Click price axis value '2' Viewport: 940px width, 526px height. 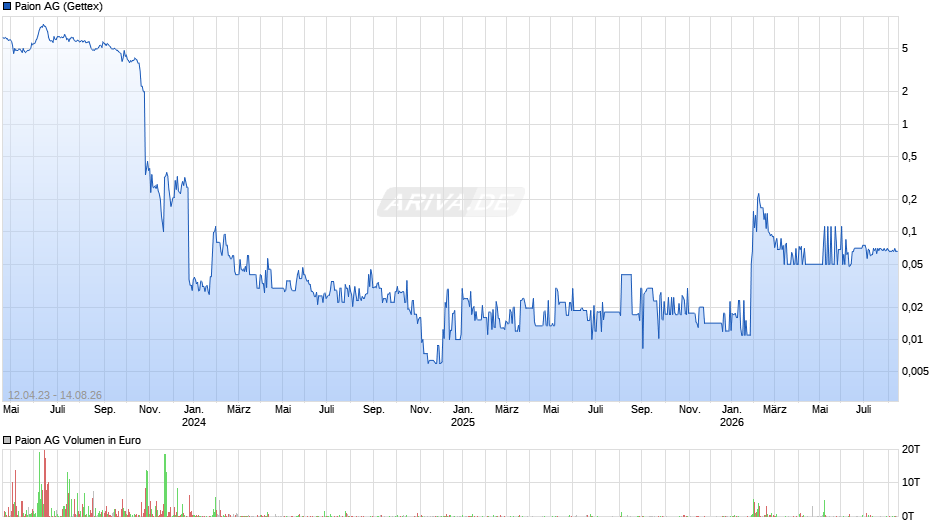coord(905,91)
